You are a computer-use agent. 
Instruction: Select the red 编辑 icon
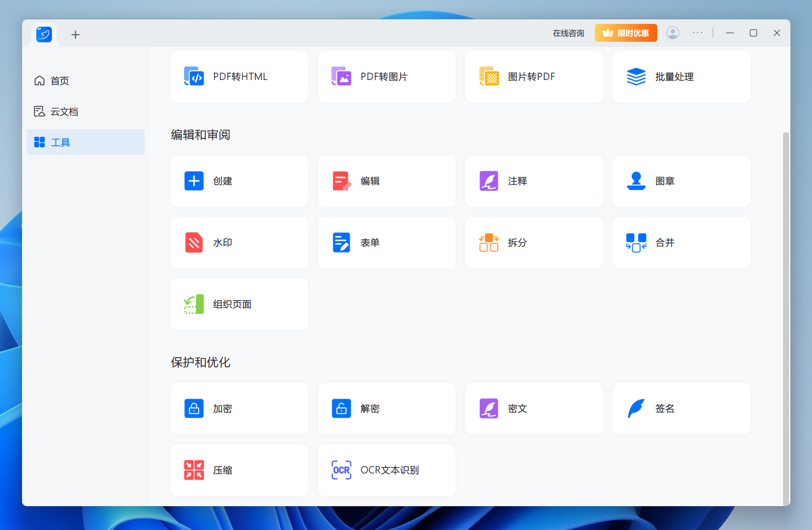[341, 181]
